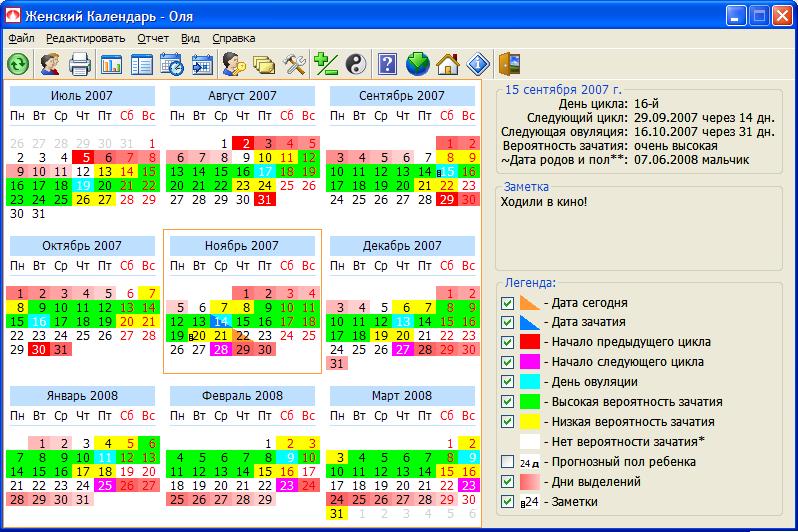This screenshot has height=532, width=798.
Task: Toggle the 'Заметки' legend checkbox
Action: coord(508,501)
